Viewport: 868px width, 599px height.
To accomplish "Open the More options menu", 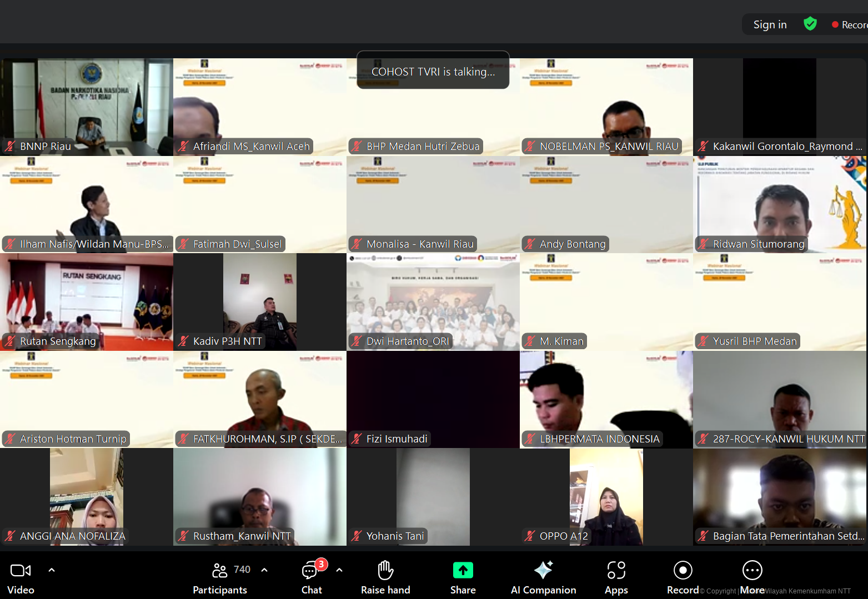I will click(x=752, y=571).
